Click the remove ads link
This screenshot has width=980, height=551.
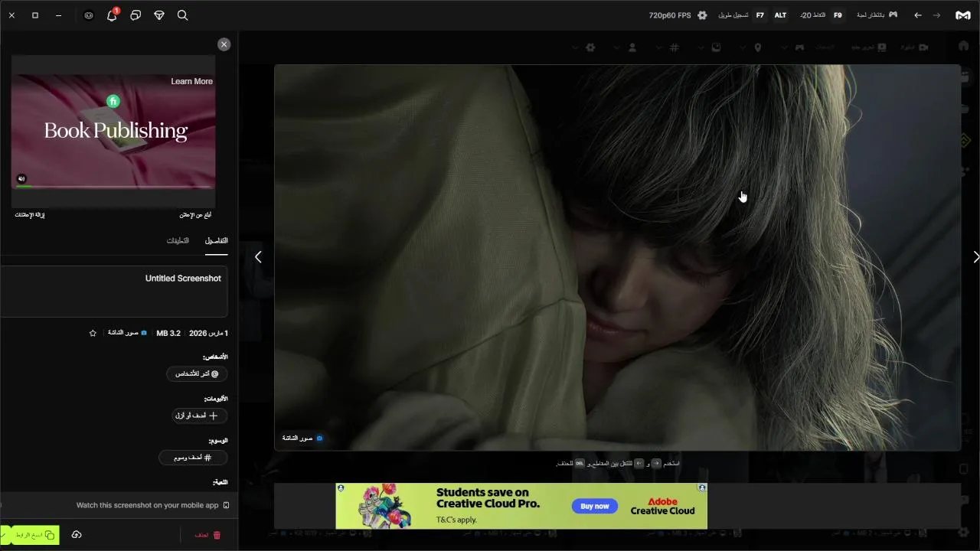[x=30, y=215]
